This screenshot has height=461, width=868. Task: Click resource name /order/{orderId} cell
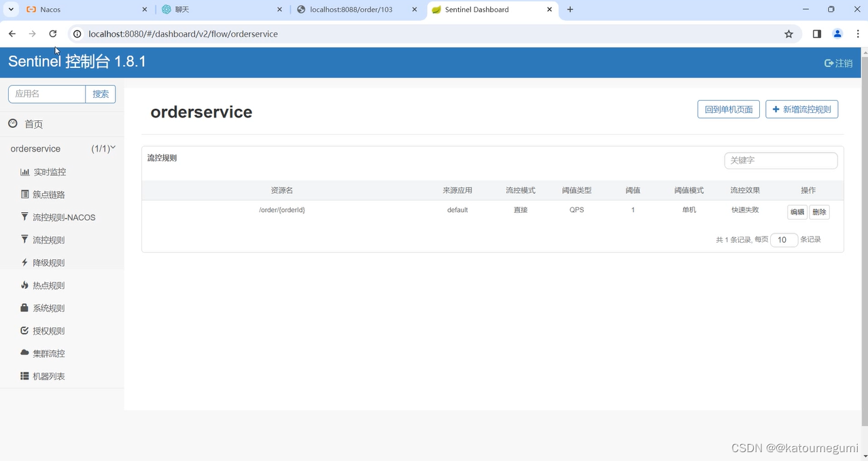click(282, 210)
